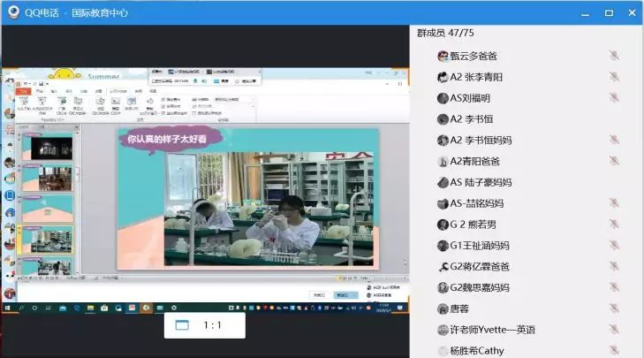Select the active highlighted ribbon tab in PowerPoint
644x358 pixels.
[x=118, y=91]
